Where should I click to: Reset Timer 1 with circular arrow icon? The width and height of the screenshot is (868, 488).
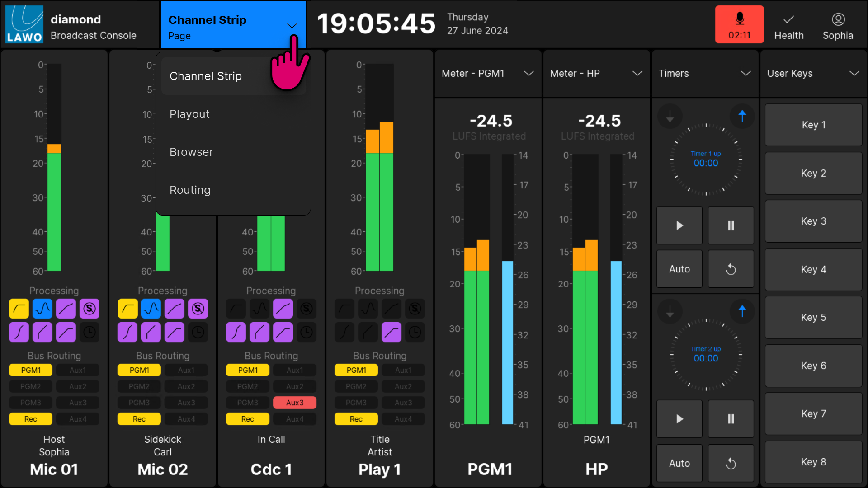(731, 269)
